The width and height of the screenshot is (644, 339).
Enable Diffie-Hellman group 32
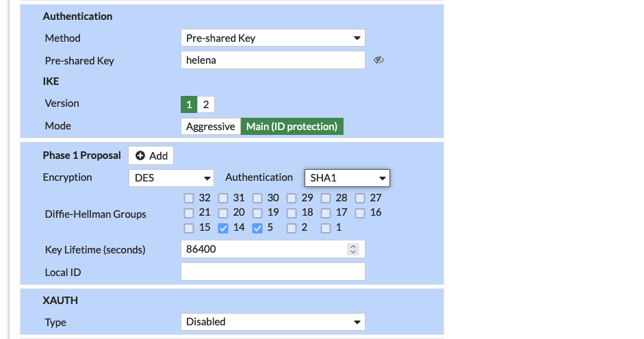(x=189, y=198)
